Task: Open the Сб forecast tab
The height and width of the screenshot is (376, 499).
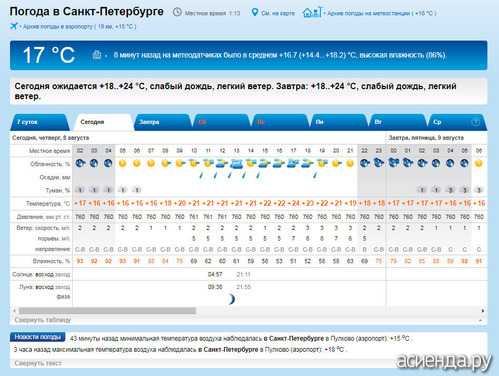Action: pyautogui.click(x=222, y=122)
